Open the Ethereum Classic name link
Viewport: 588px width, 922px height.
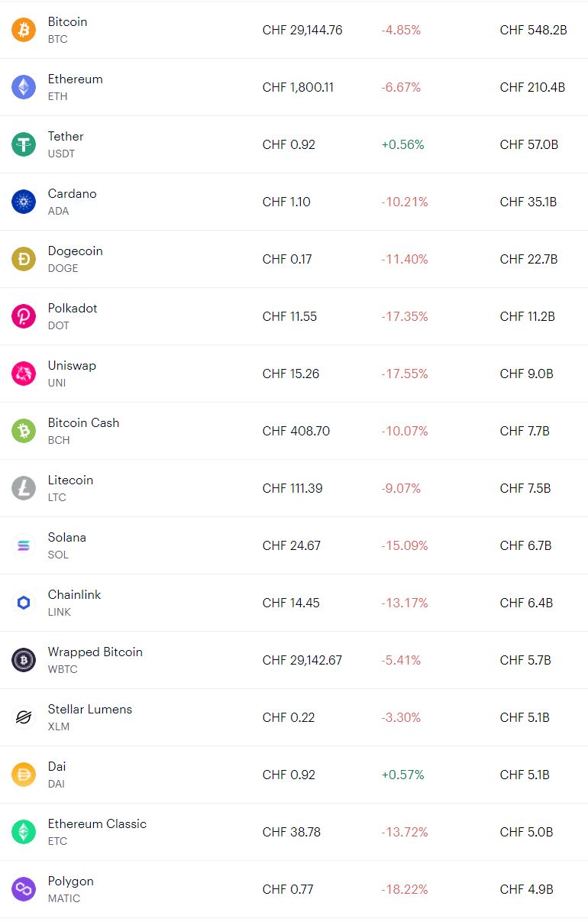point(97,823)
